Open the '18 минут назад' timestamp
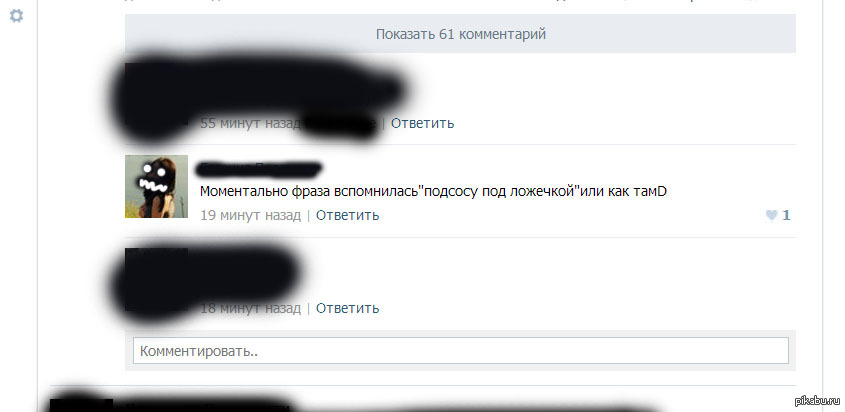The image size is (845, 412). click(x=251, y=308)
